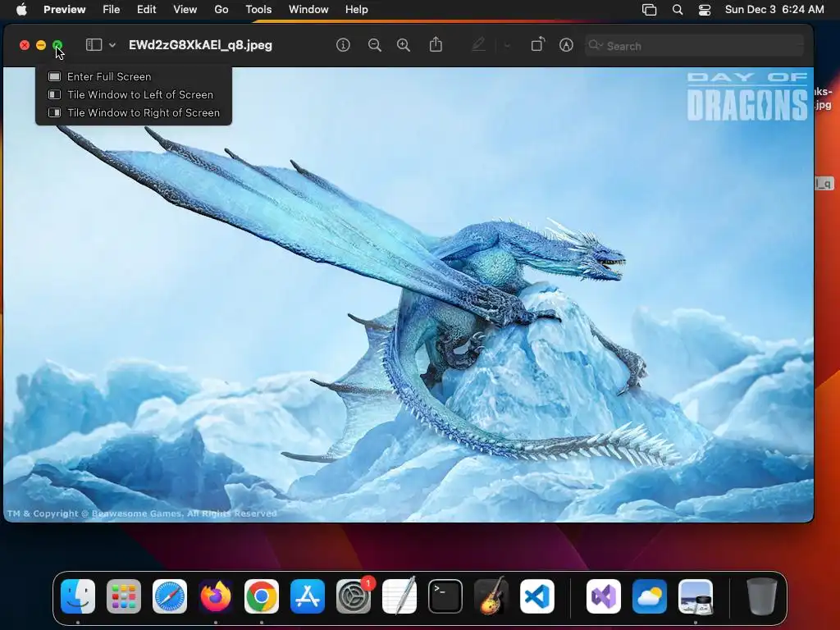Open the Go menu
Viewport: 840px width, 630px height.
pos(221,10)
